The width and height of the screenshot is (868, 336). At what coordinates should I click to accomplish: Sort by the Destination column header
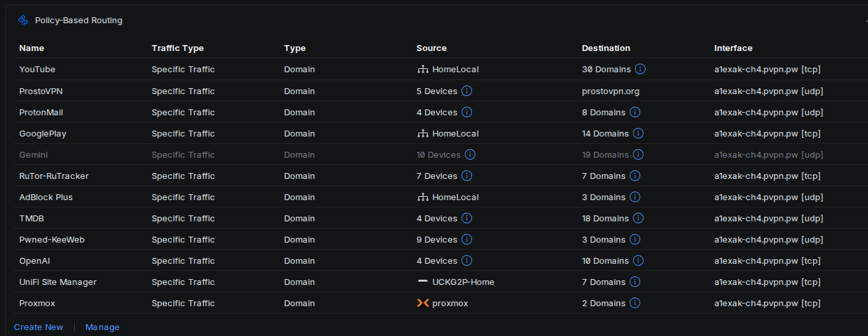[x=606, y=48]
